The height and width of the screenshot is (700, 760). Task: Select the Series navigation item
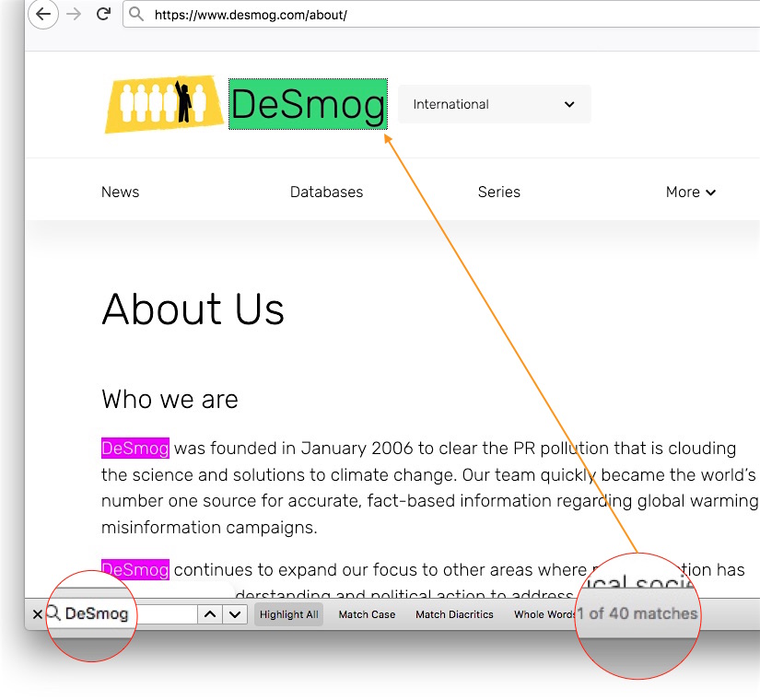click(x=498, y=192)
